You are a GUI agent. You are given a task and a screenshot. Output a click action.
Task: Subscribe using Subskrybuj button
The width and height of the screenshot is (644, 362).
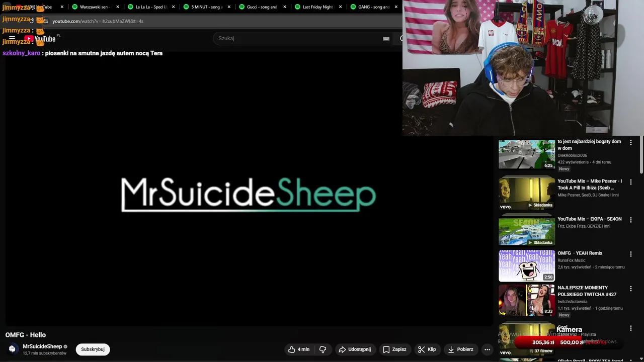[93, 349]
